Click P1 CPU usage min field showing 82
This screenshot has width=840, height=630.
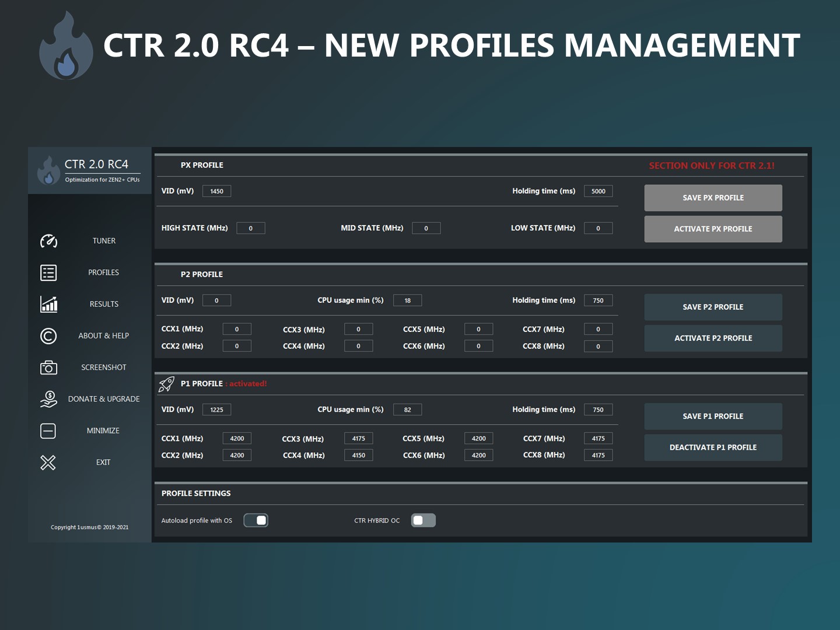tap(407, 409)
